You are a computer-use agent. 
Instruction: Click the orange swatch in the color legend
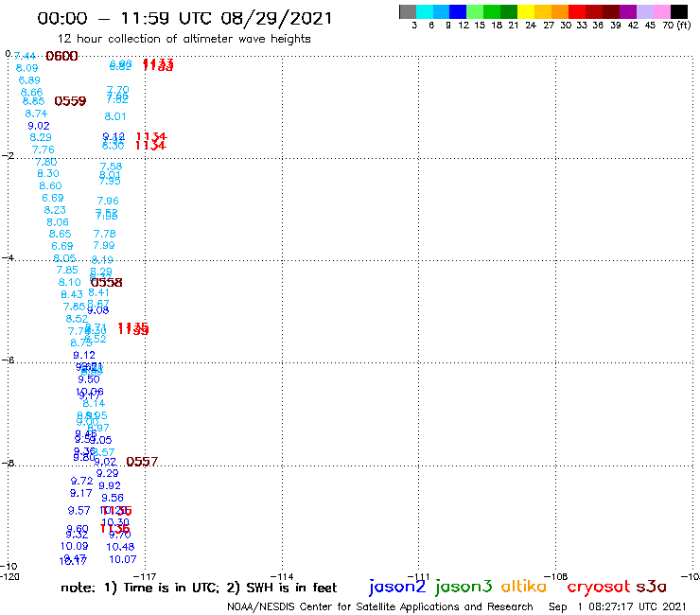[560, 11]
